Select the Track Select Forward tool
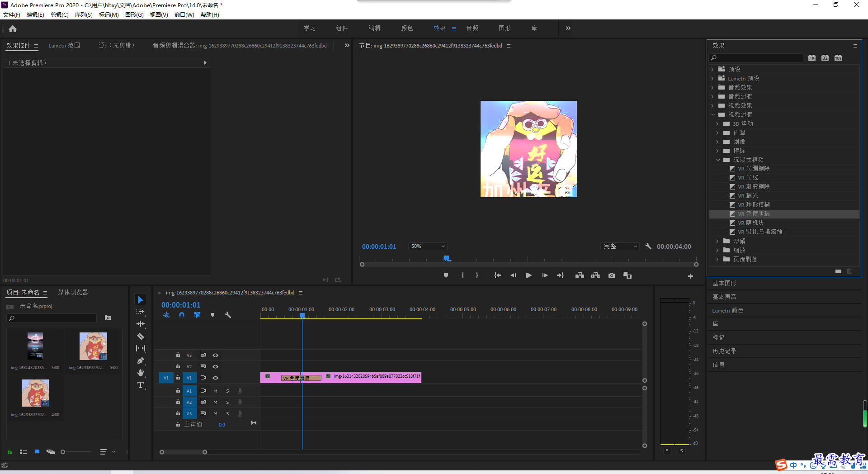 [141, 312]
